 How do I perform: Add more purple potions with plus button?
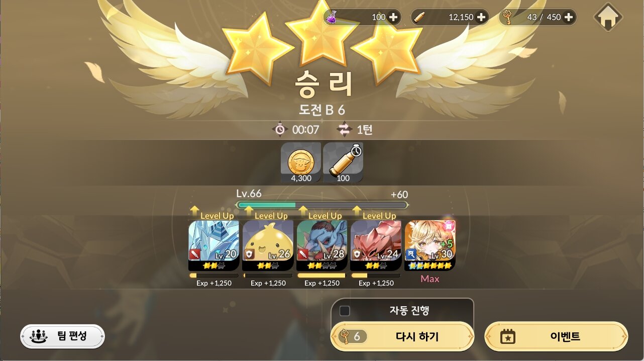(393, 17)
